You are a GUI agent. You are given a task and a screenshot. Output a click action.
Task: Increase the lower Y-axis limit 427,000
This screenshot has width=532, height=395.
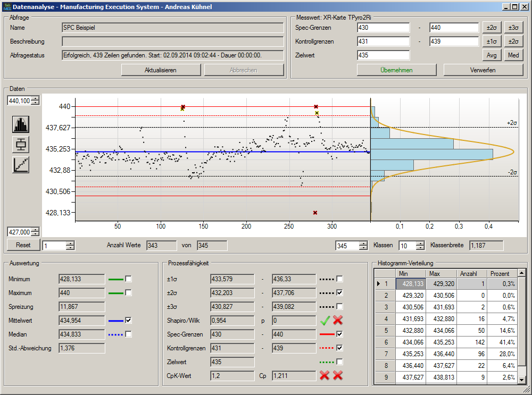[x=35, y=229]
